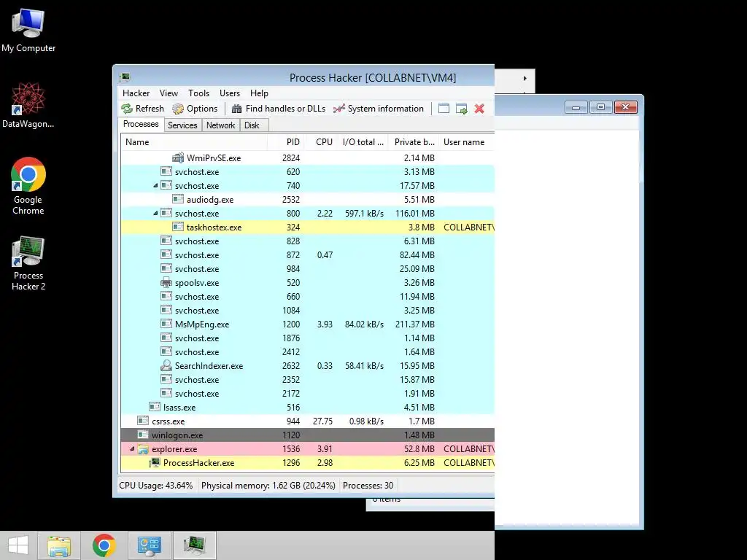Select the Processes tab
The height and width of the screenshot is (560, 747).
141,124
